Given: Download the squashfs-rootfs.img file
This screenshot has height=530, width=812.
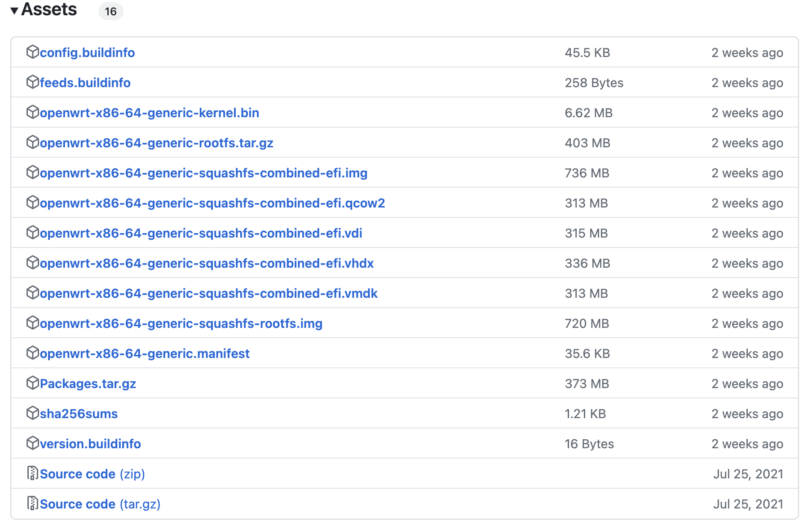Looking at the screenshot, I should point(181,323).
